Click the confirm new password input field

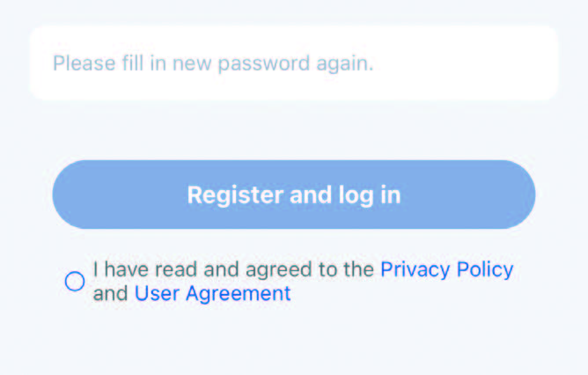[294, 63]
